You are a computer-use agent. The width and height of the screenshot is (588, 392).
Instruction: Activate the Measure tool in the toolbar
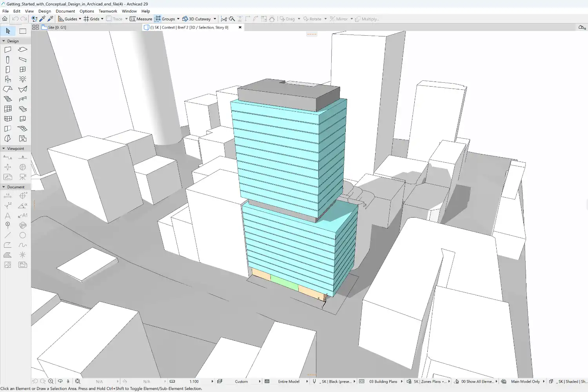(140, 18)
